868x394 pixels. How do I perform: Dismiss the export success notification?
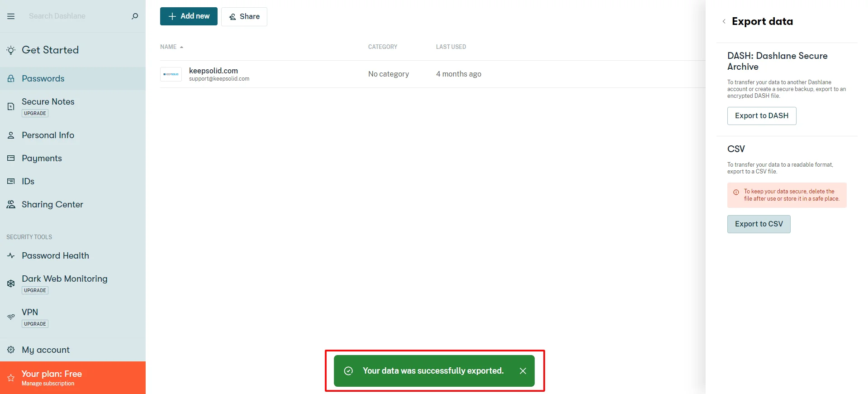tap(523, 371)
